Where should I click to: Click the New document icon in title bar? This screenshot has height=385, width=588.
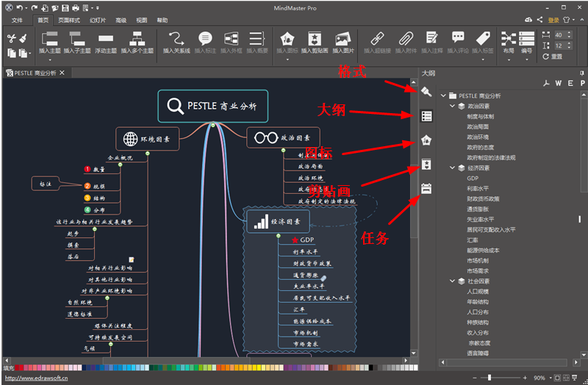[45, 7]
